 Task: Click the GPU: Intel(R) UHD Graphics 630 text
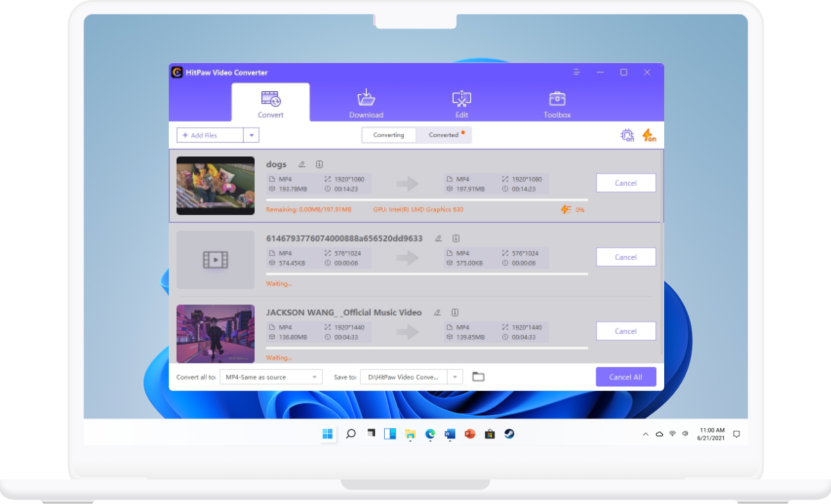click(418, 210)
